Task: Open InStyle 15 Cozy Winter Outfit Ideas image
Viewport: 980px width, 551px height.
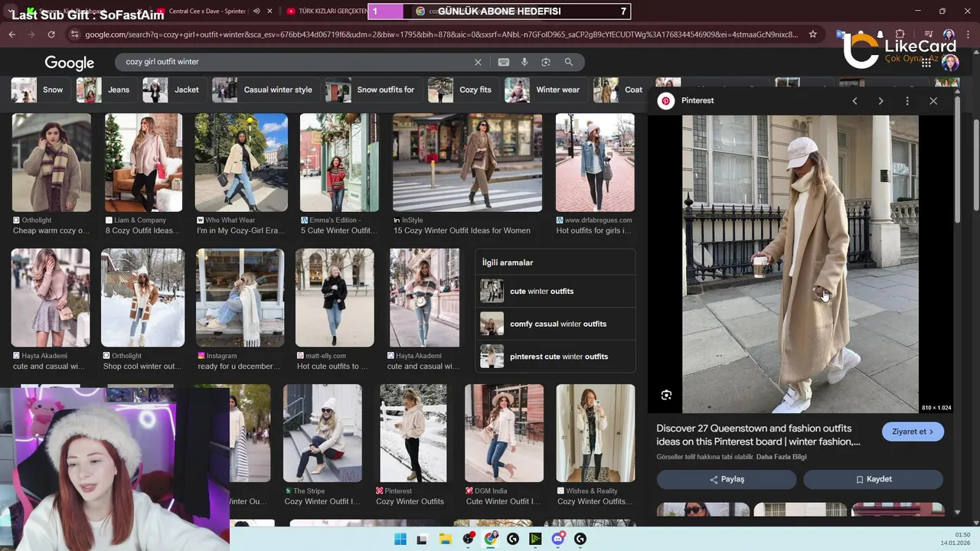Action: (467, 162)
